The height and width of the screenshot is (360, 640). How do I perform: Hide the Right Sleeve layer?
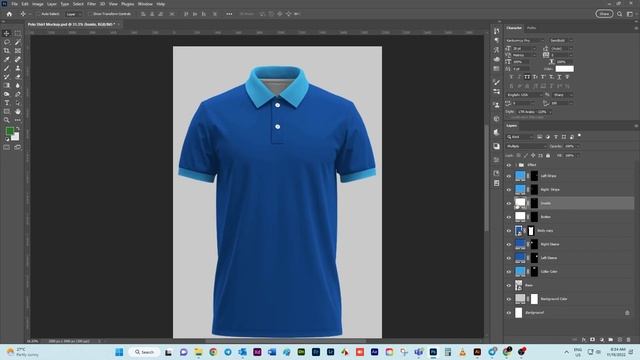(x=509, y=244)
